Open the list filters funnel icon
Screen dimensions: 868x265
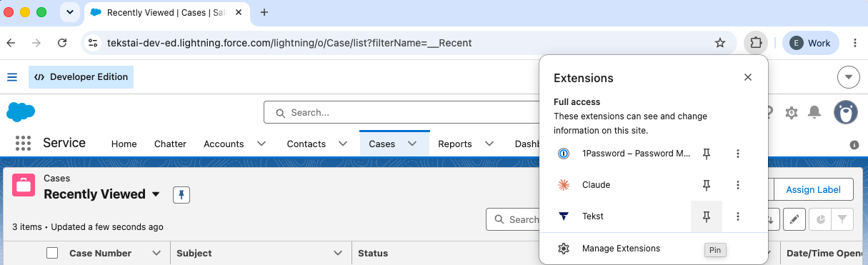click(842, 219)
